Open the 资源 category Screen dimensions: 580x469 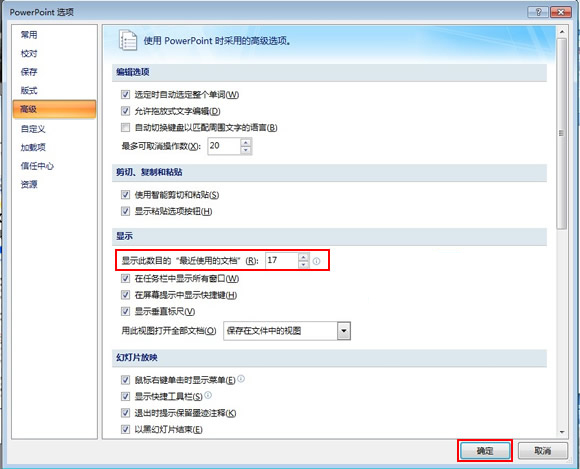(x=29, y=185)
